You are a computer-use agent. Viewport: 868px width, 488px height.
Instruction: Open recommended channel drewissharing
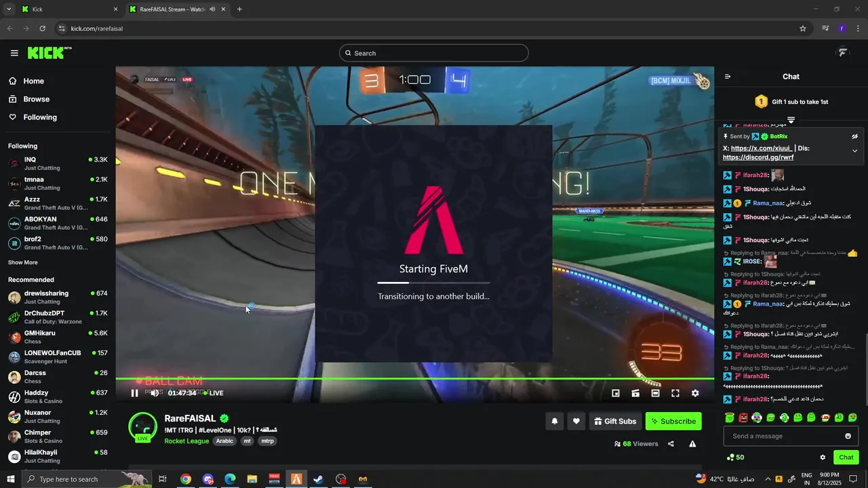[x=58, y=298]
